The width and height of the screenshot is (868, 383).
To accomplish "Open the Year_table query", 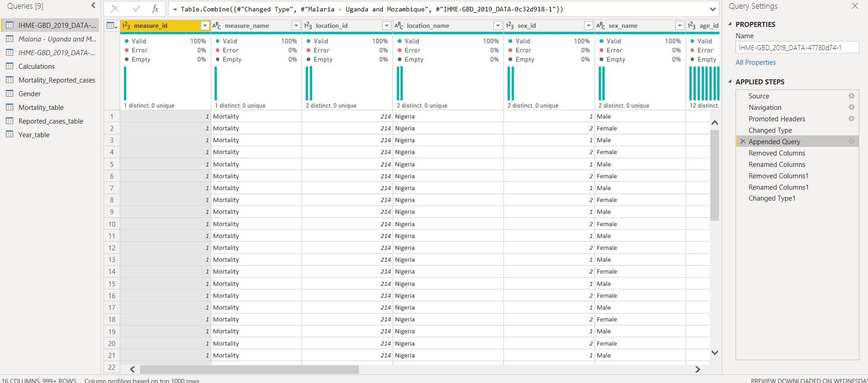I will point(50,135).
